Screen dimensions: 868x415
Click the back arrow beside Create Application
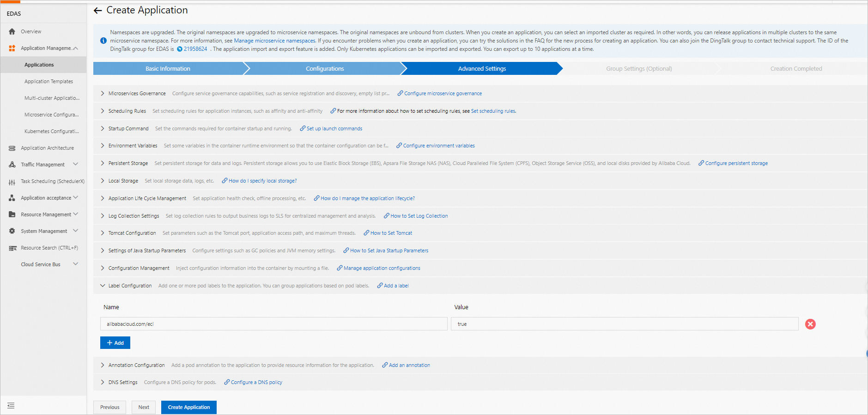[x=97, y=10]
